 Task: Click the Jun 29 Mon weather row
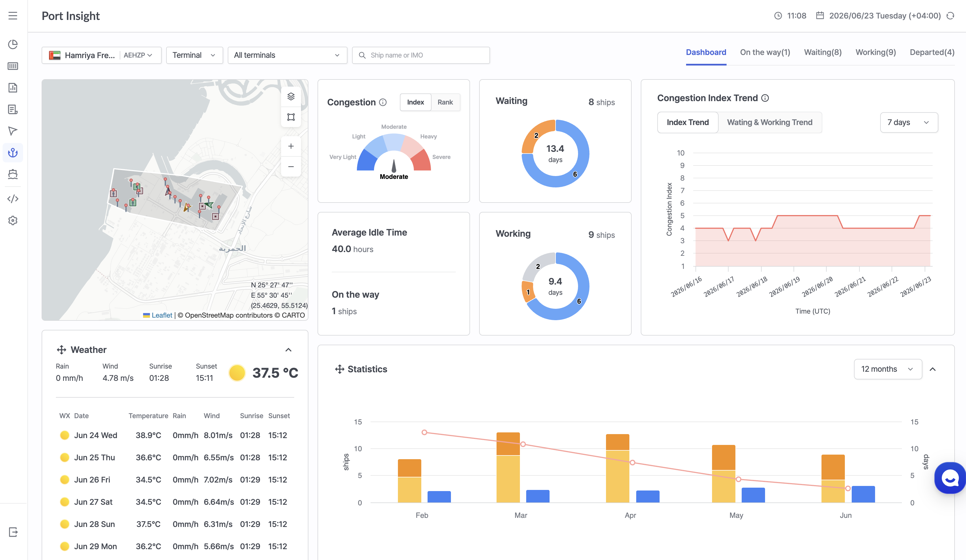point(175,547)
